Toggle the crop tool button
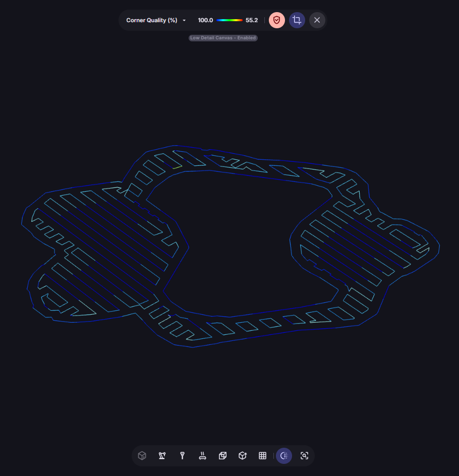Screen dimensions: 459x476 (x=297, y=20)
